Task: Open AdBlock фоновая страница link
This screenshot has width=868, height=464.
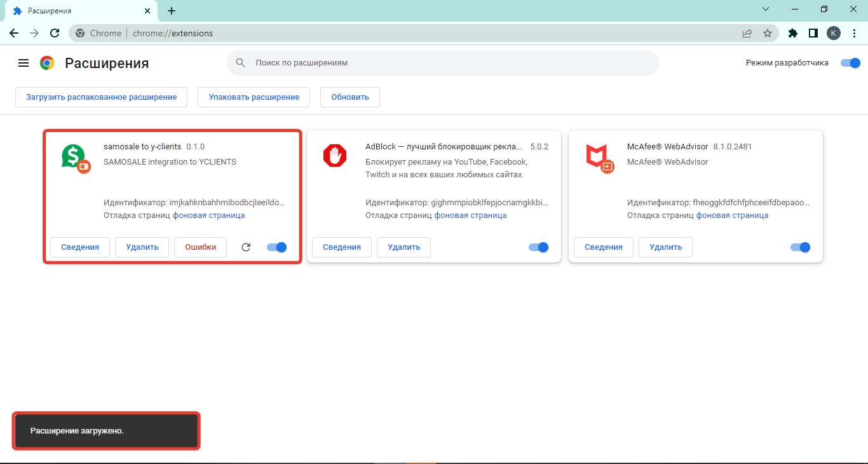Action: tap(470, 215)
